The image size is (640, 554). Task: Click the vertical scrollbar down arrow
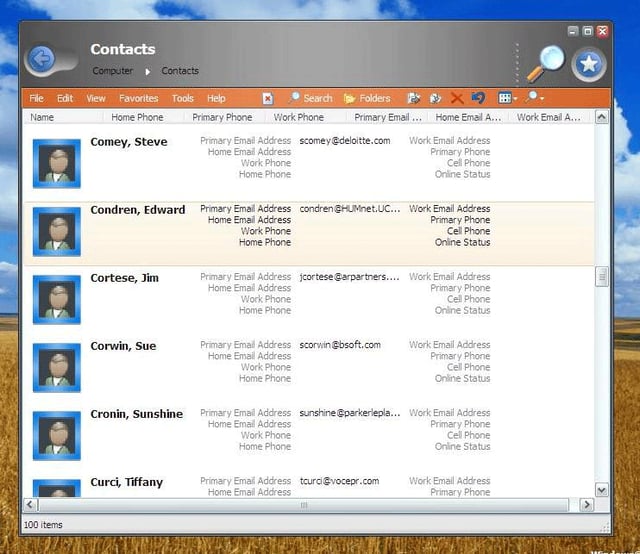[x=602, y=489]
